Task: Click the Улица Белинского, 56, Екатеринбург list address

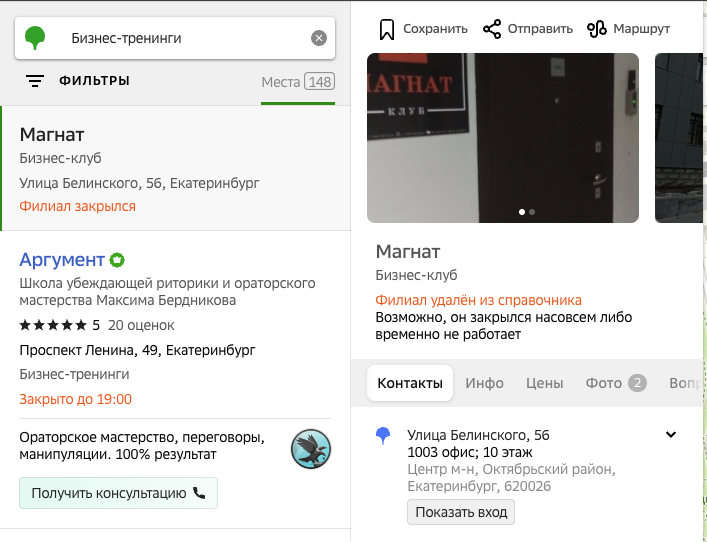Action: [x=139, y=183]
